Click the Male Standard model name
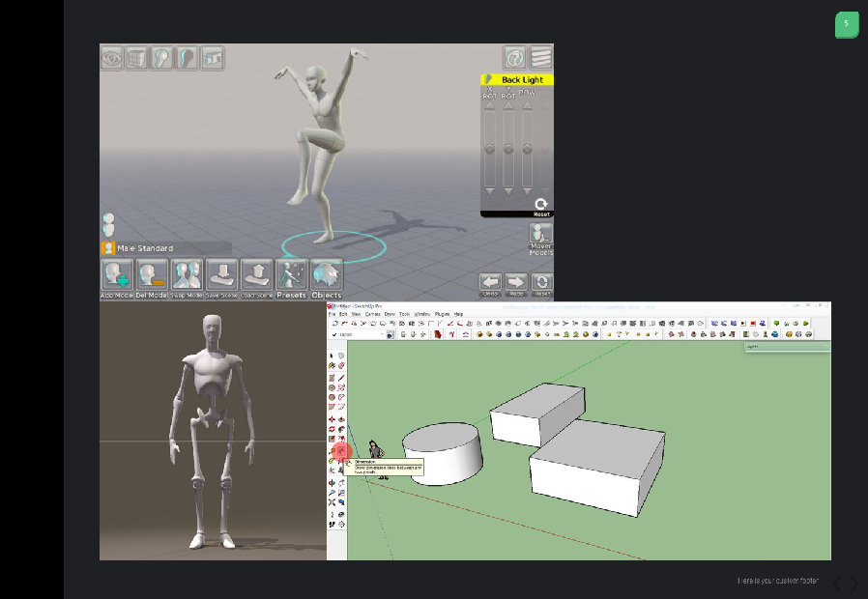Viewport: 868px width, 599px height. point(145,248)
